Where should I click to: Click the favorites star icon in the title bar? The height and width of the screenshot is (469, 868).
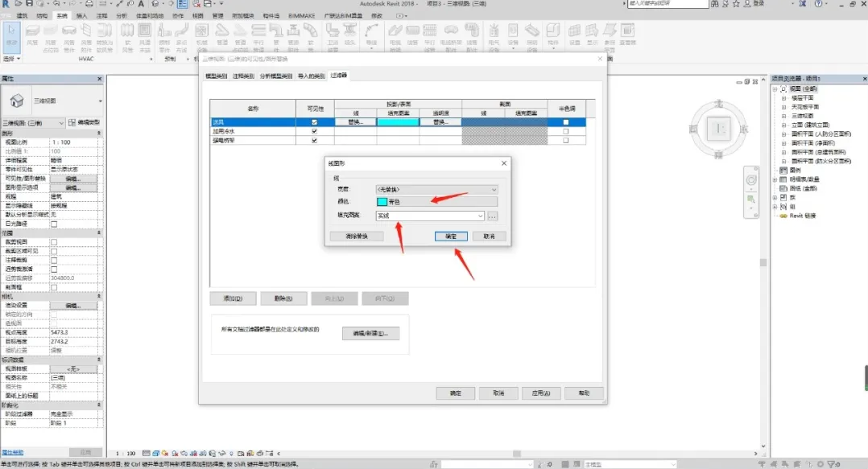tap(736, 4)
